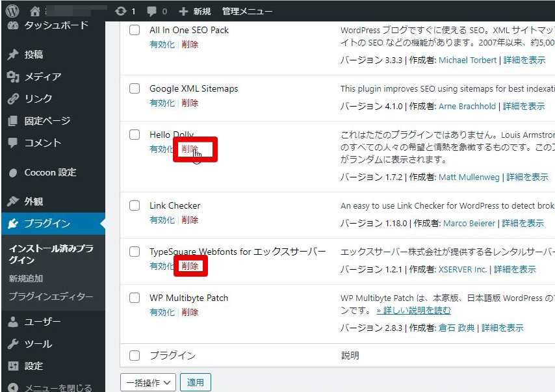Click the バージョン 1.7.2 text
This screenshot has height=392, width=555.
[x=371, y=177]
